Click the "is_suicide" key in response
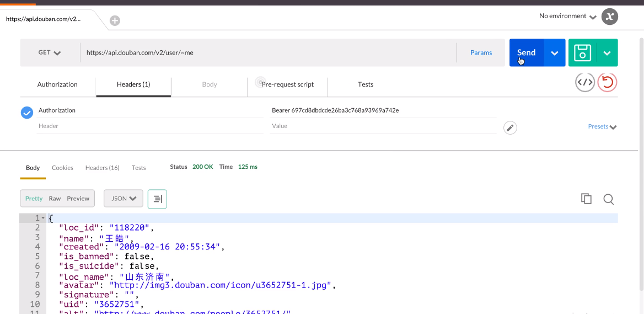Image resolution: width=644 pixels, height=314 pixels. (x=89, y=267)
